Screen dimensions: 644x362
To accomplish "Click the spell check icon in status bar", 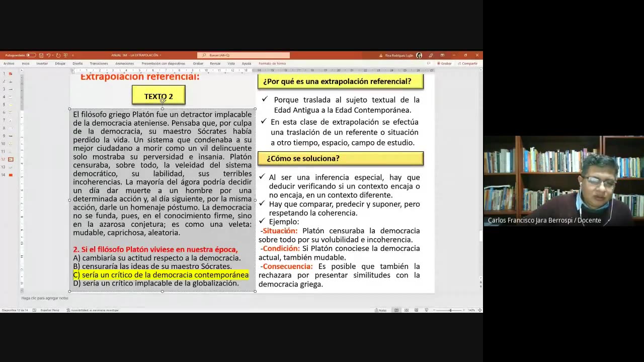I will 34,310.
